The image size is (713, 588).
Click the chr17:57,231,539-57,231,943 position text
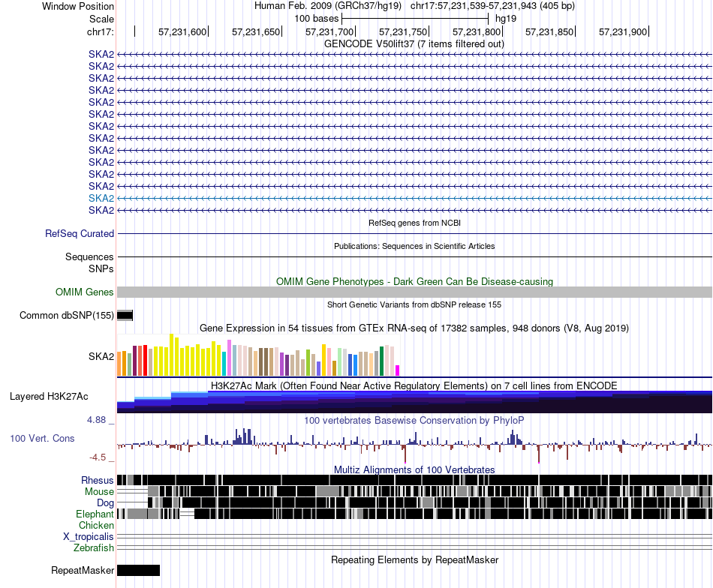coord(492,6)
